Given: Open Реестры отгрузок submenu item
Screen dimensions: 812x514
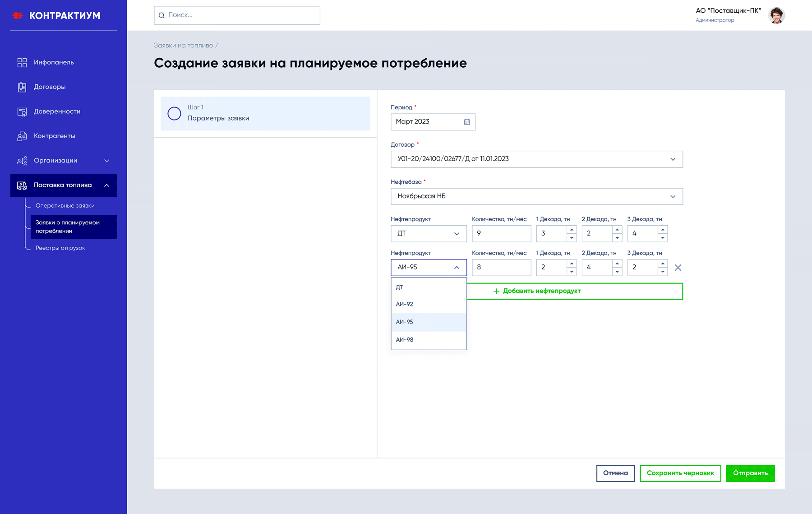Looking at the screenshot, I should [60, 248].
